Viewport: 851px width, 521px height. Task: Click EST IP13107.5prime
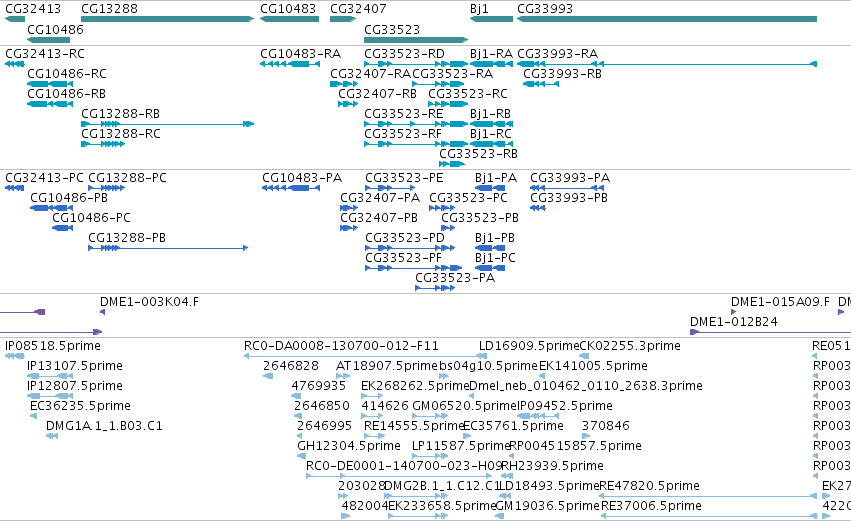pyautogui.click(x=75, y=366)
